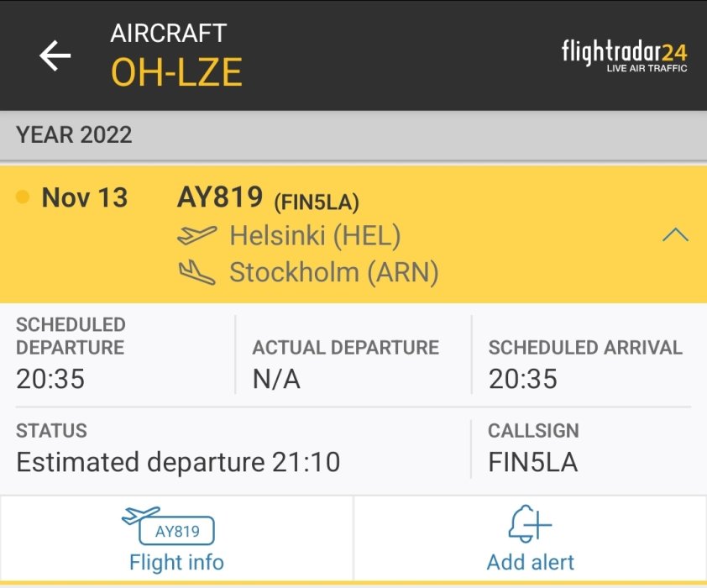Tap the bell icon to add alert
Viewport: 707px width, 588px height.
(x=530, y=525)
